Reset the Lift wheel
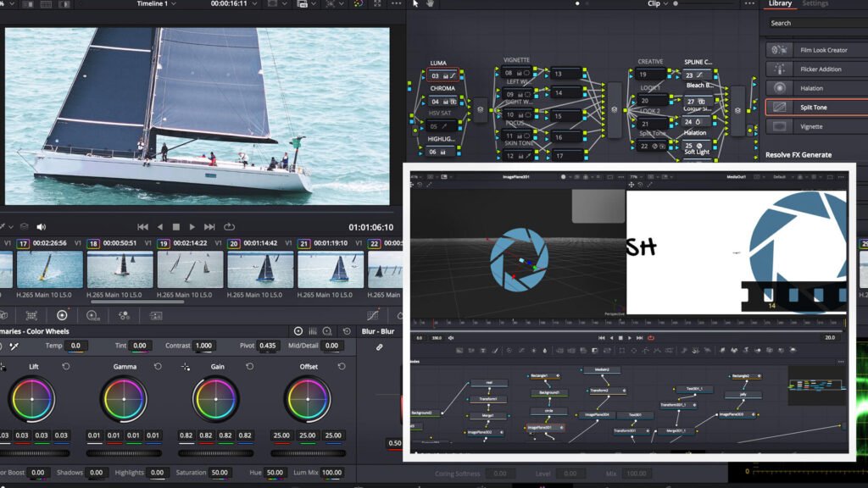Screen dimensions: 868x488 pos(66,366)
